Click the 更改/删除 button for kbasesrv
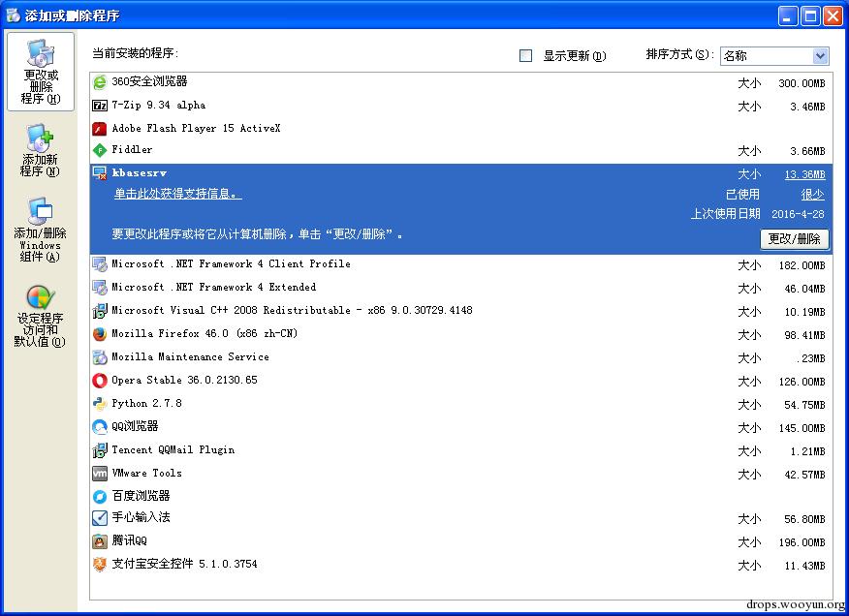Viewport: 849px width, 616px height. [x=795, y=239]
